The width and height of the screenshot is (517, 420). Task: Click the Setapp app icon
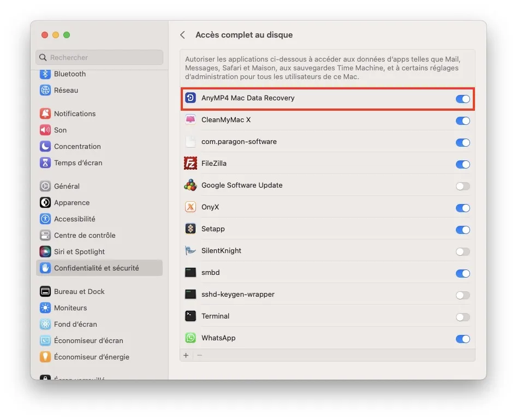[x=190, y=230]
